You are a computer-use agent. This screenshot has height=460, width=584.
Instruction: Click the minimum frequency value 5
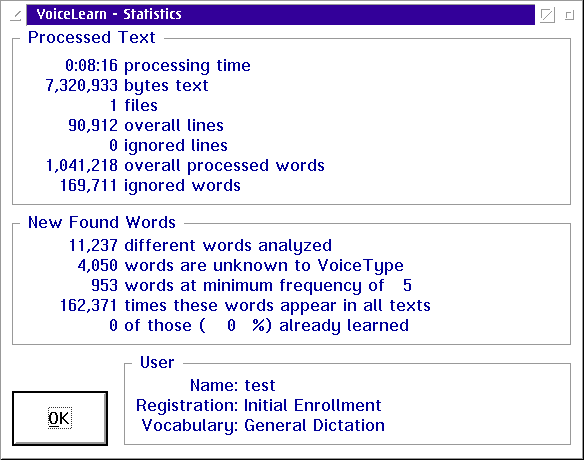pyautogui.click(x=407, y=286)
